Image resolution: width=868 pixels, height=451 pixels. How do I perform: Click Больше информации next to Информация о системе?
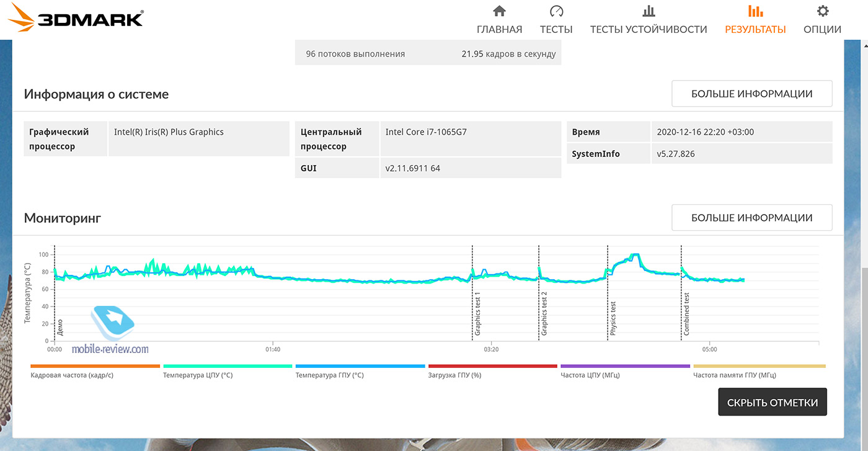752,94
